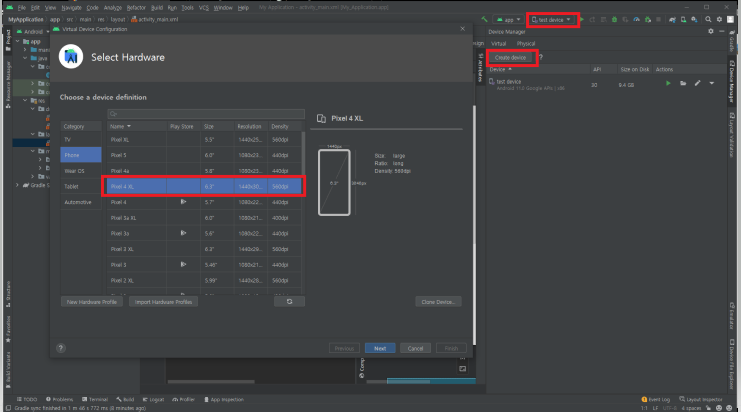
Task: Select the Pixel 5 device row
Action: (x=204, y=155)
